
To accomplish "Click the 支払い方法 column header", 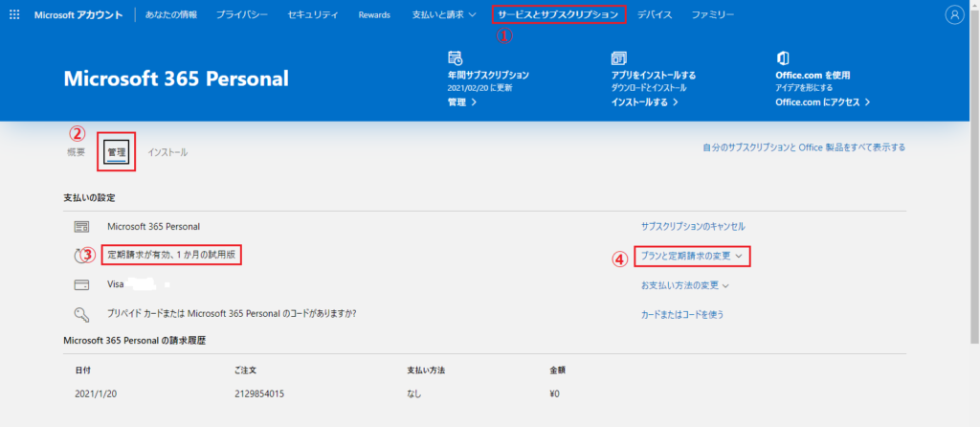I will (426, 371).
